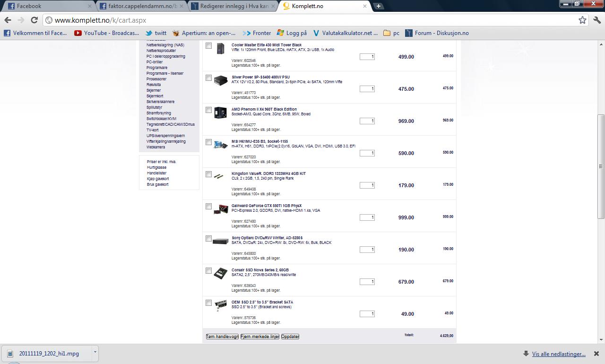Open the Prosessorer category link
Screen dimensions: 605x364
click(156, 79)
